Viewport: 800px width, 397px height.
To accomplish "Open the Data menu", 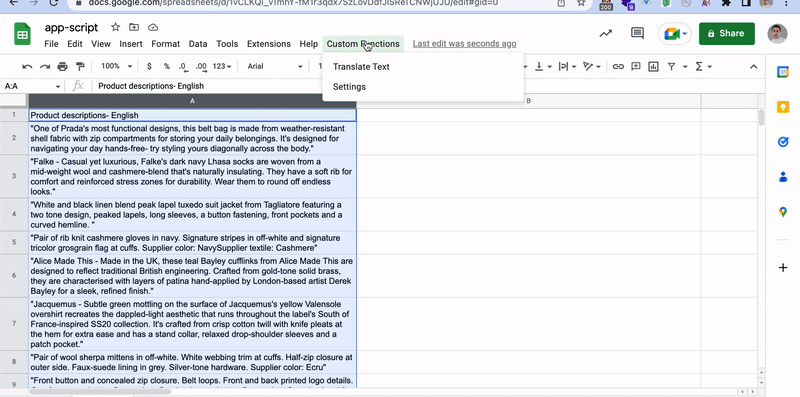I will [198, 44].
